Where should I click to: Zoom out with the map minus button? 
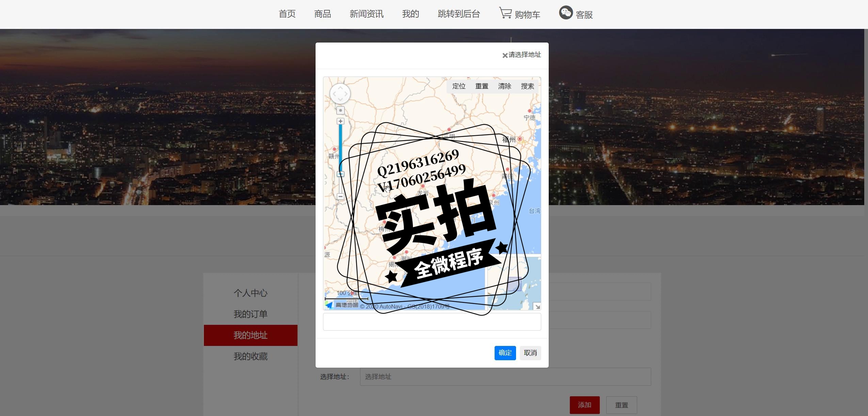pyautogui.click(x=340, y=196)
